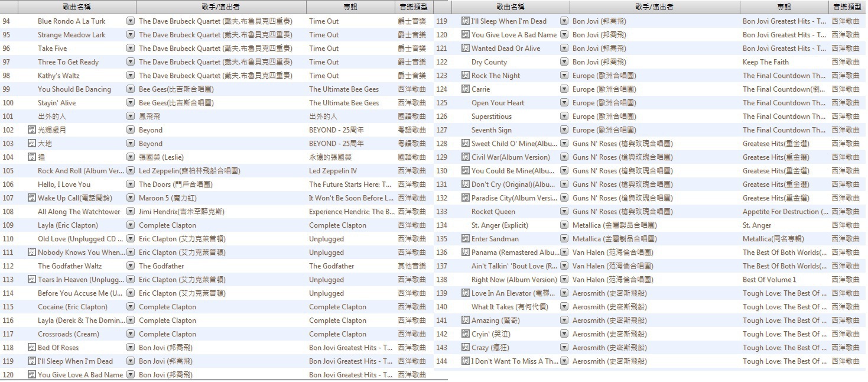Screen dimensions: 868x382
Task: Open lyrics icon for Nobody Knows You When
Action: tap(32, 252)
